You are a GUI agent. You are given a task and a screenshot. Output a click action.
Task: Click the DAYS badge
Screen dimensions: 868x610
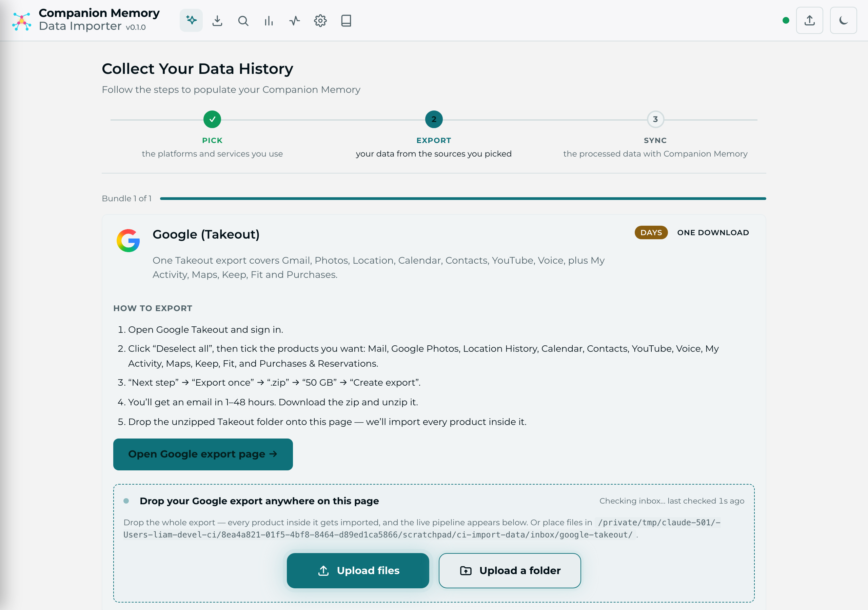[651, 232]
